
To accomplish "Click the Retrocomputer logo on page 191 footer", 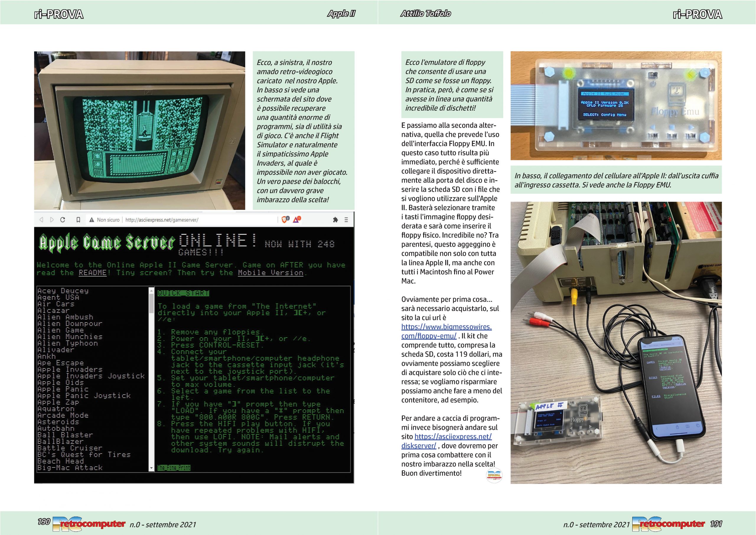I will [x=668, y=524].
